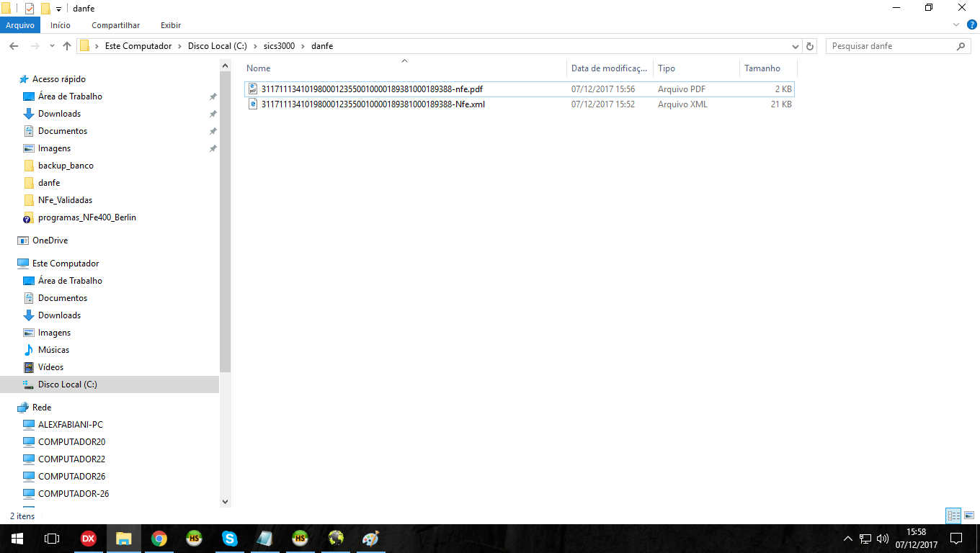Click the Forward navigation arrow

pos(34,46)
